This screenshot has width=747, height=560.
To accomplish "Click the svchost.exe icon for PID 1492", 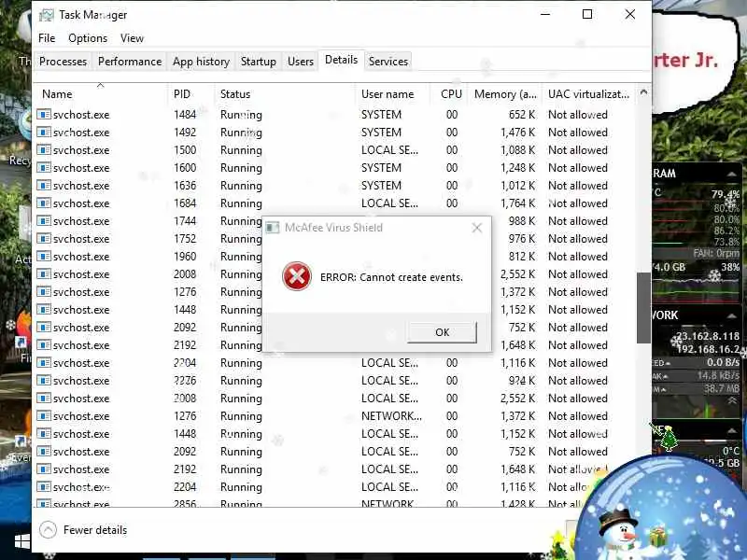I will (44, 132).
